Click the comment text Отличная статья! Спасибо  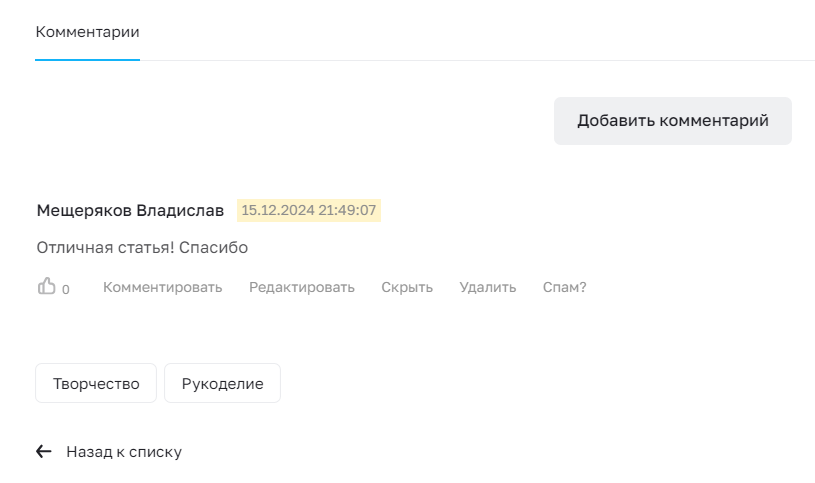[x=142, y=247]
